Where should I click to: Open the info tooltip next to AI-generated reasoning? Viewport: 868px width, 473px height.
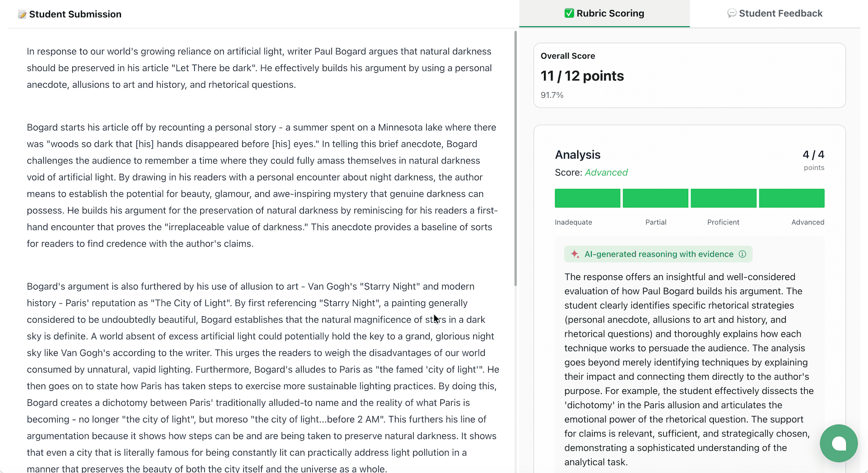pyautogui.click(x=743, y=254)
